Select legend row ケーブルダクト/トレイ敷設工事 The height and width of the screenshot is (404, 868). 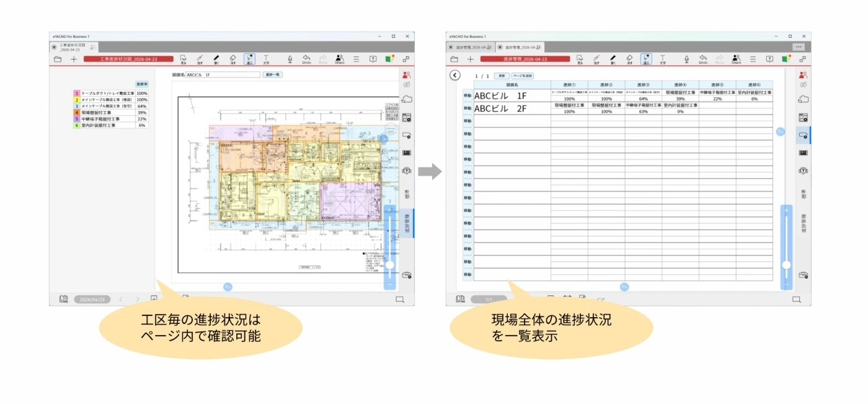111,93
